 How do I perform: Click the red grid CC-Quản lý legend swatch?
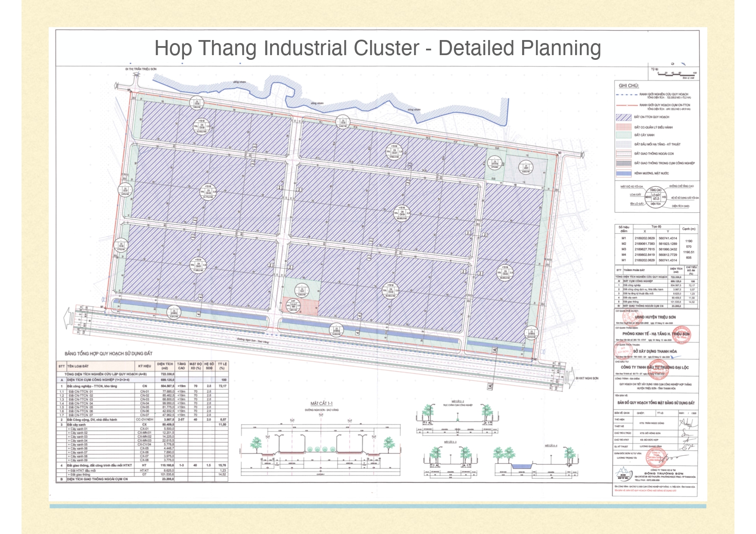(x=623, y=127)
